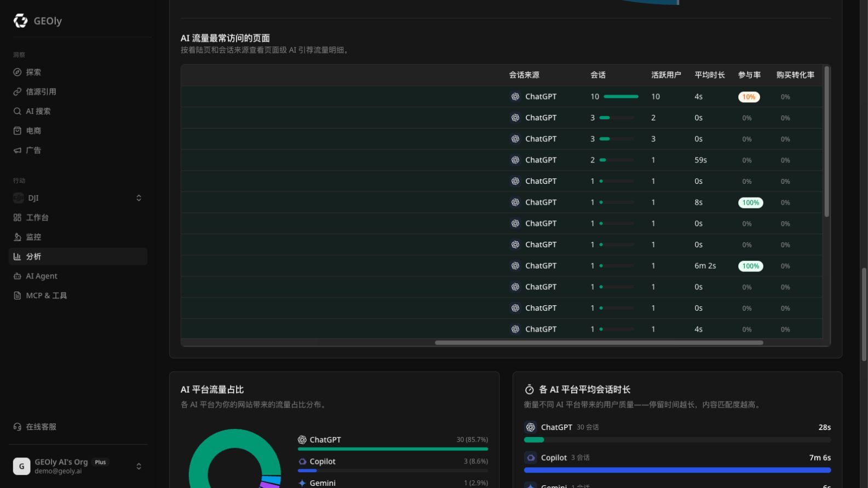Screen dimensions: 868x488
Task: Open the 探索 menu item
Action: 78,72
